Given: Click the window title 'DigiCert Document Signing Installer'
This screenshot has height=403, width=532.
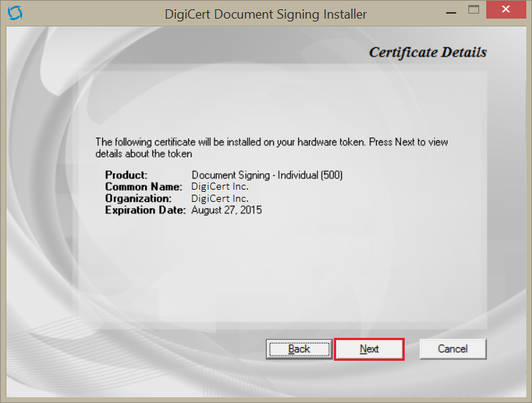Looking at the screenshot, I should point(265,14).
